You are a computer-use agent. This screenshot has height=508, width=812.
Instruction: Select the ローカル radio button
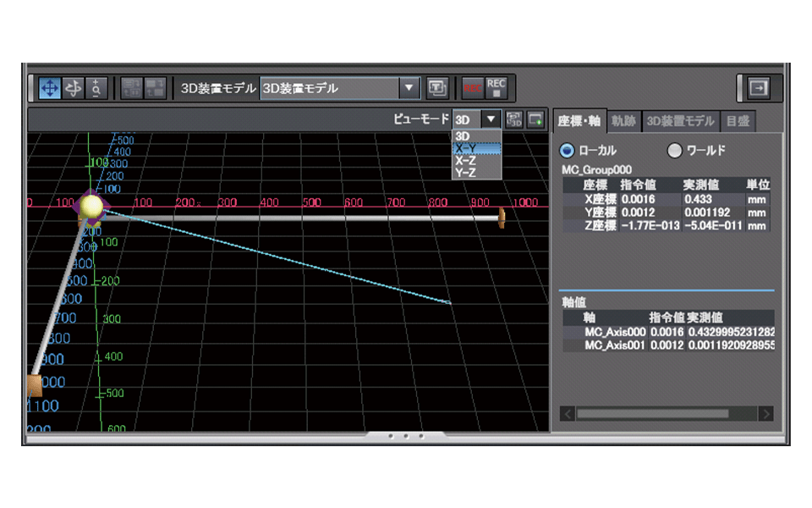click(567, 151)
